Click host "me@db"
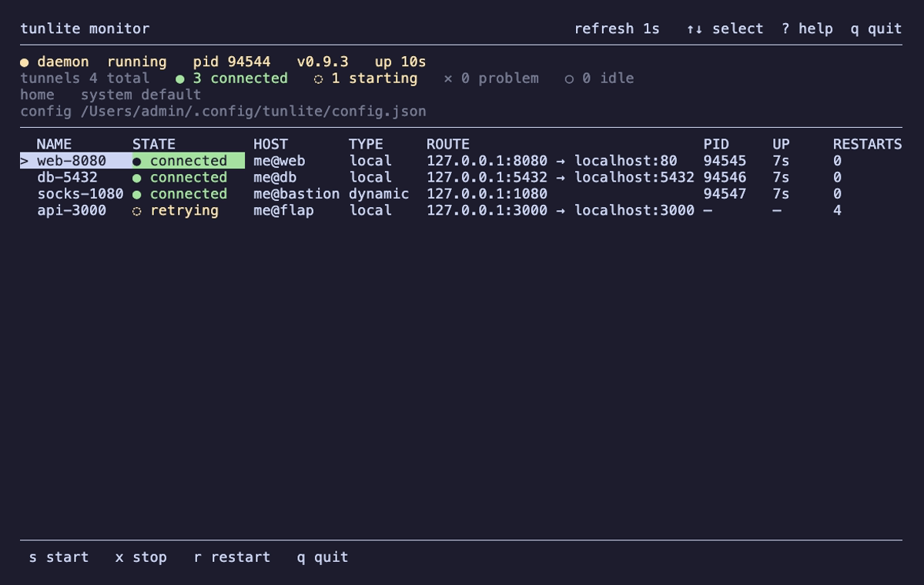The height and width of the screenshot is (585, 924). (275, 178)
